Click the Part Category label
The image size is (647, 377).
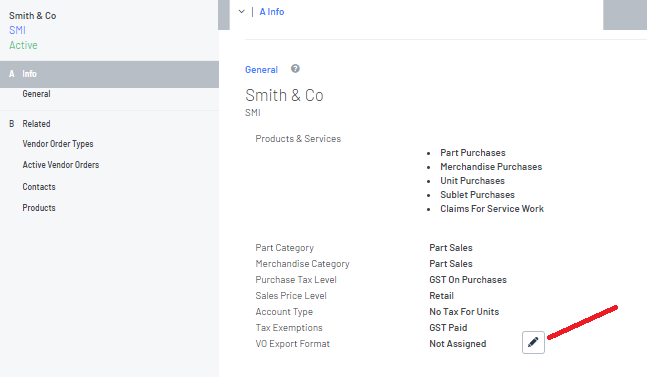click(284, 248)
